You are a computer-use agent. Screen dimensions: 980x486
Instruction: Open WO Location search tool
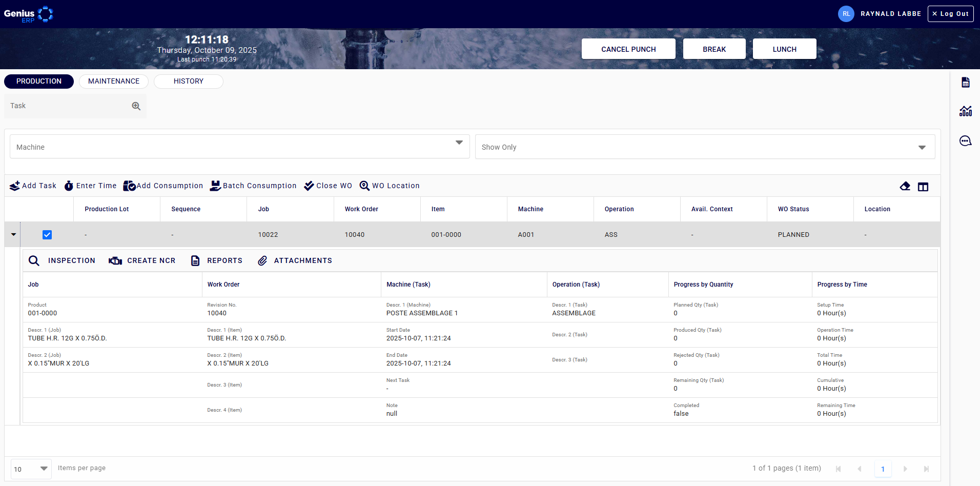pyautogui.click(x=364, y=186)
